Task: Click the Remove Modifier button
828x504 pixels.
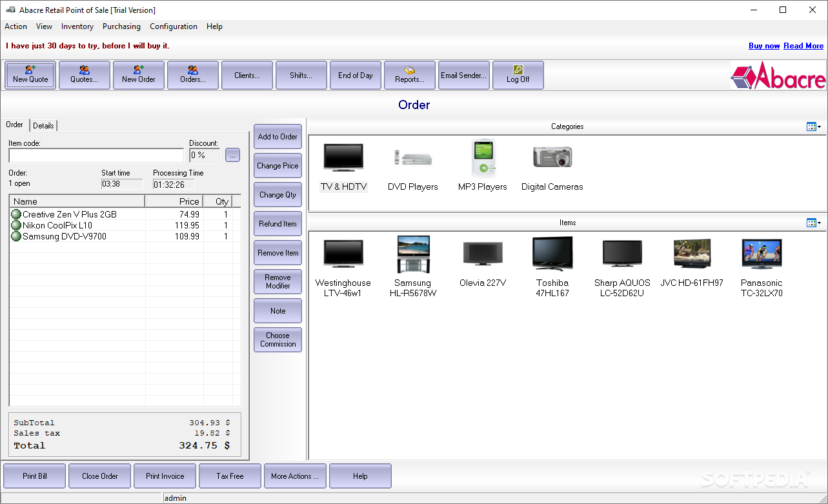Action: click(278, 282)
